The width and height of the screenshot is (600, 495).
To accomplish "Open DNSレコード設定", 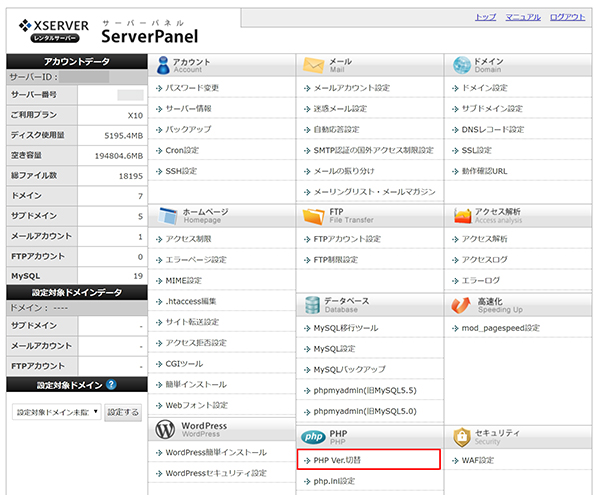I will pyautogui.click(x=493, y=129).
